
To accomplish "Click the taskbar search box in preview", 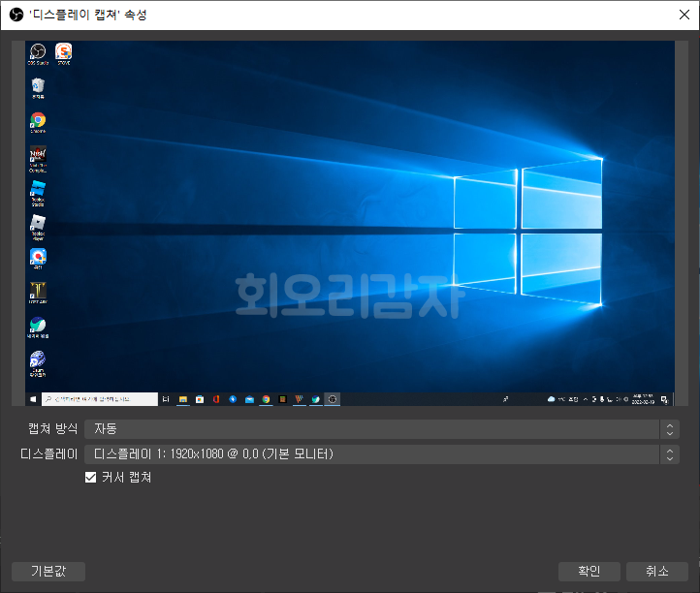I will coord(100,399).
